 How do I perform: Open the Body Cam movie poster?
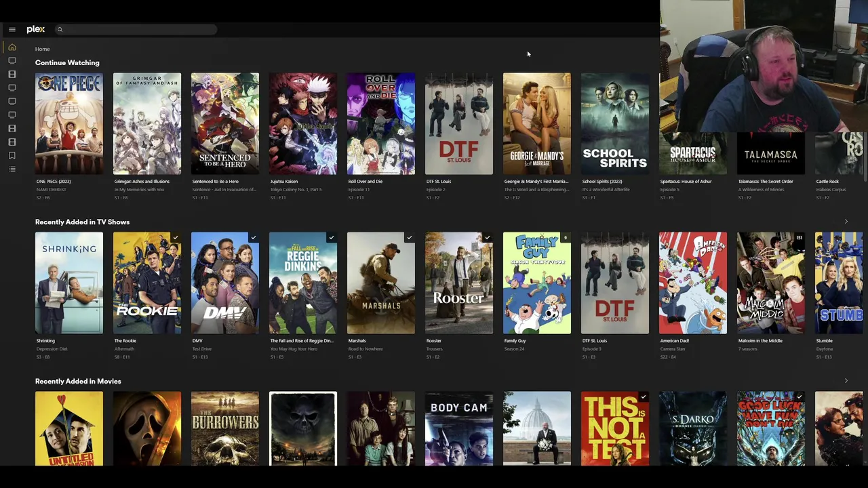tap(459, 428)
